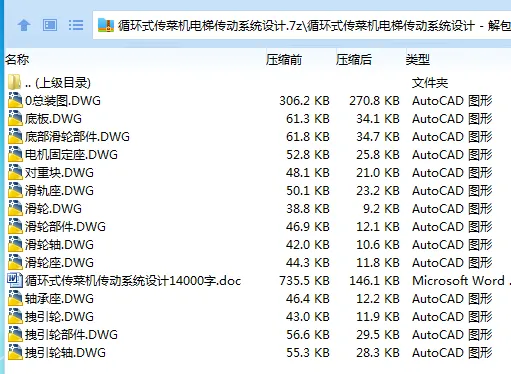The width and height of the screenshot is (511, 374).
Task: Click the 9.2 KB compressed size value
Action: point(381,209)
